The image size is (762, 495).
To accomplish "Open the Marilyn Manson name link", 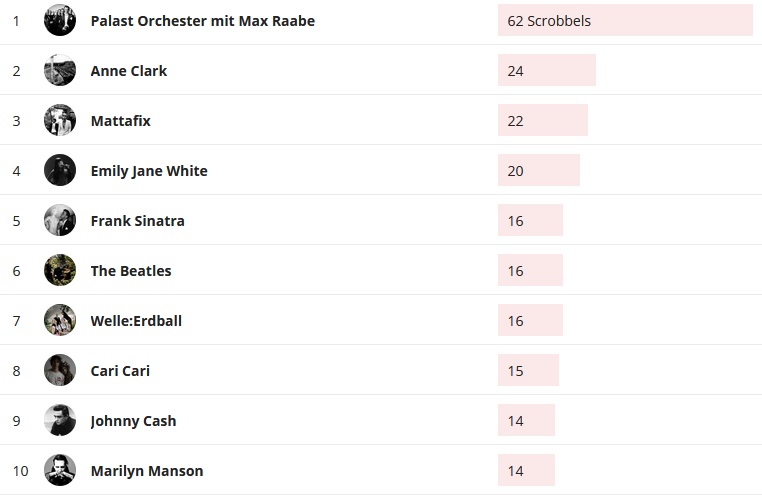I will [147, 471].
